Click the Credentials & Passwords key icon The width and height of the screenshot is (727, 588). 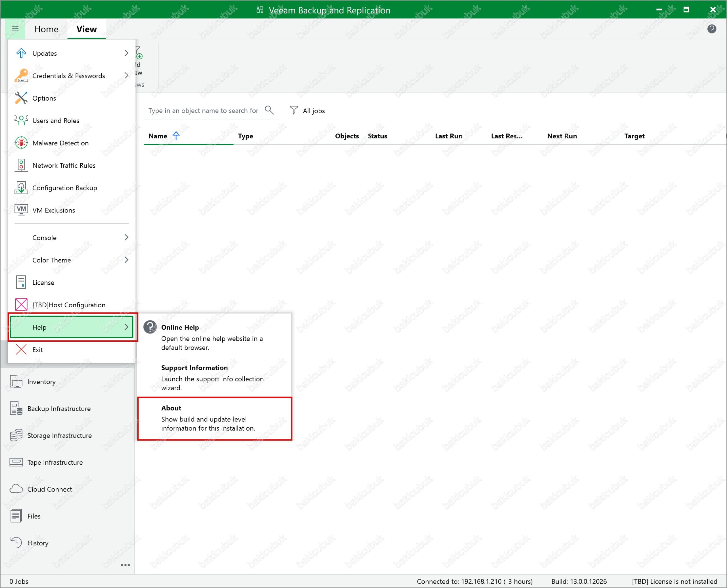point(21,76)
